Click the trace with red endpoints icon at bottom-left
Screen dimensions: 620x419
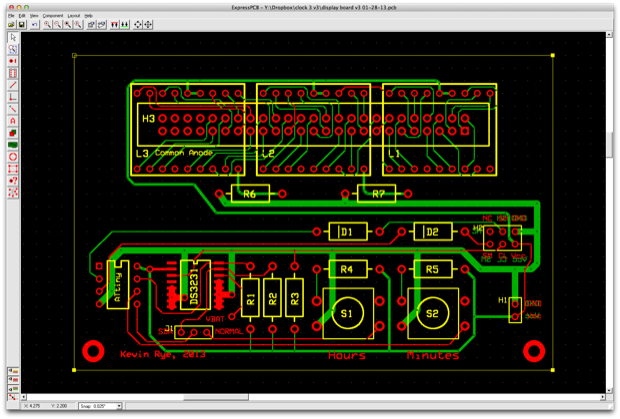(13, 397)
